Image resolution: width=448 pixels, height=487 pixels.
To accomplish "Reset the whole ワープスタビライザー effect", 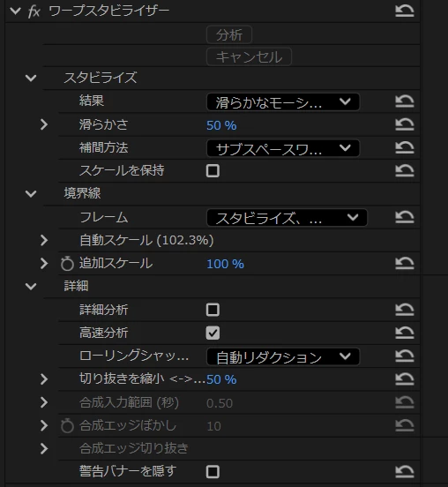I will (405, 11).
